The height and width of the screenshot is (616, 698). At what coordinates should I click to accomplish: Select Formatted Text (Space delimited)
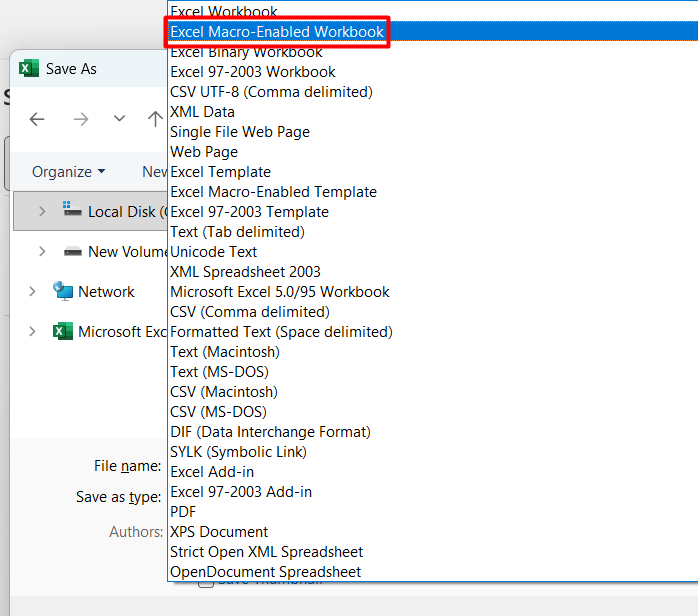pos(433,332)
